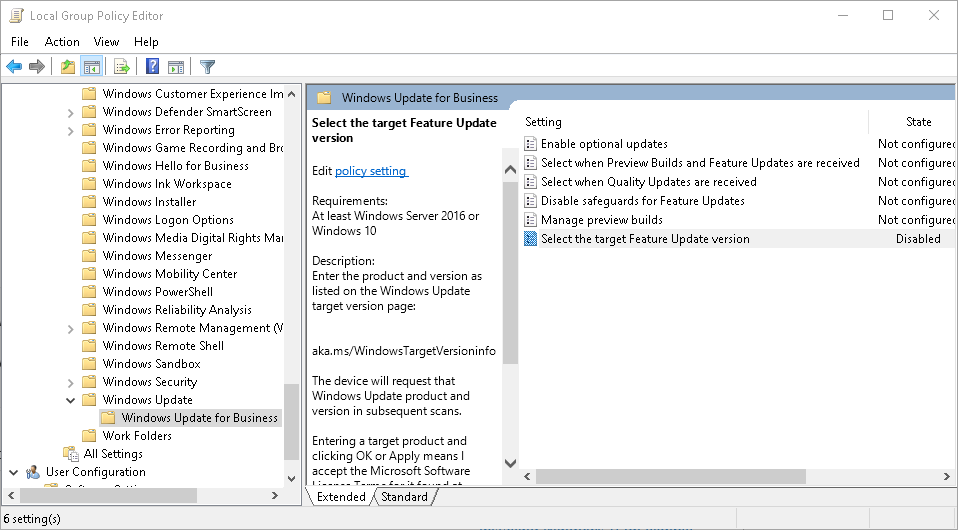Select the Windows Update for Business tree item
Image resolution: width=958 pixels, height=530 pixels.
[199, 418]
